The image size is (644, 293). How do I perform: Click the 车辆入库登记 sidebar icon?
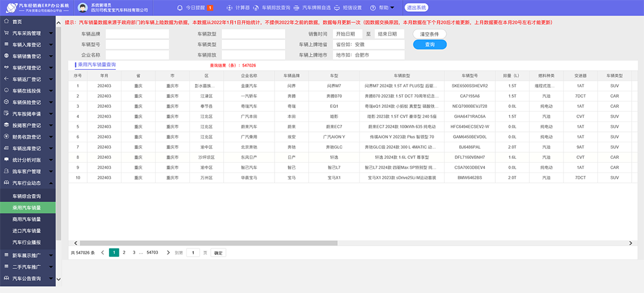[6, 45]
